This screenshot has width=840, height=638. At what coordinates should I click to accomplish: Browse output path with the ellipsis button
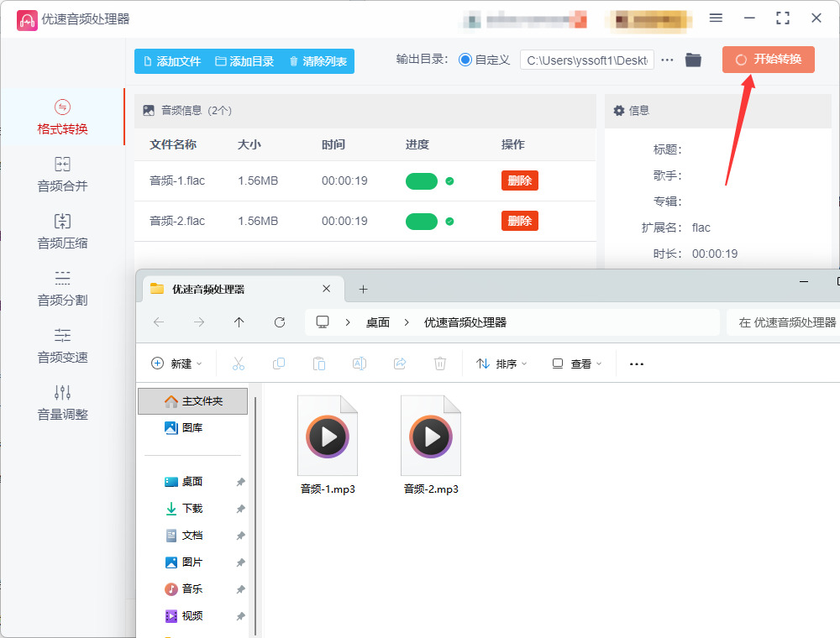point(667,60)
